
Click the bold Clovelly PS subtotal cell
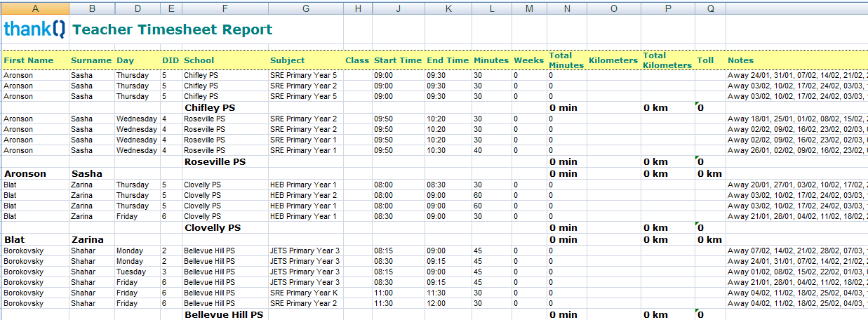click(213, 228)
